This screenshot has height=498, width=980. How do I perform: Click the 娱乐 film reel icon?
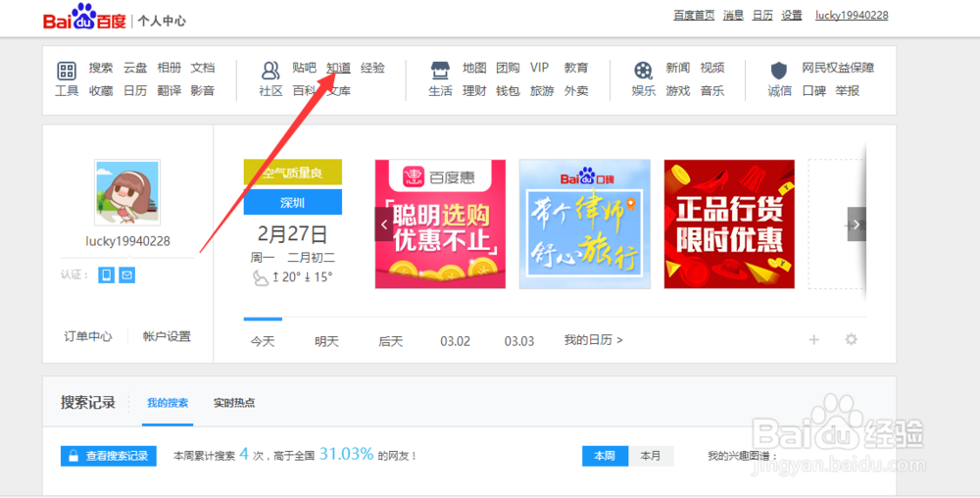[643, 71]
